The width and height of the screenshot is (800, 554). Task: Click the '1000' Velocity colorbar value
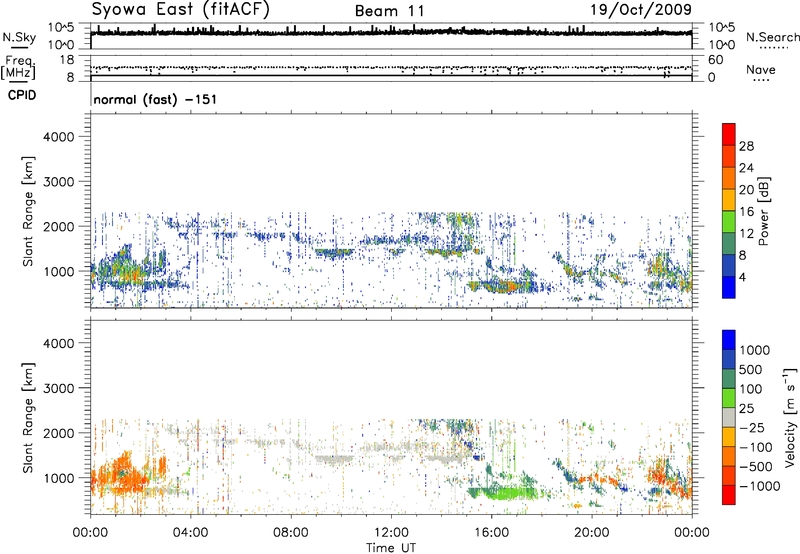754,350
